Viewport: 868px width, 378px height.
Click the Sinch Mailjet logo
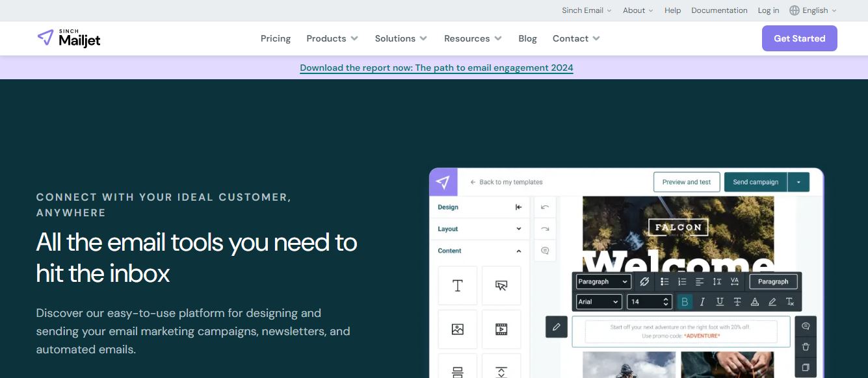click(x=69, y=38)
